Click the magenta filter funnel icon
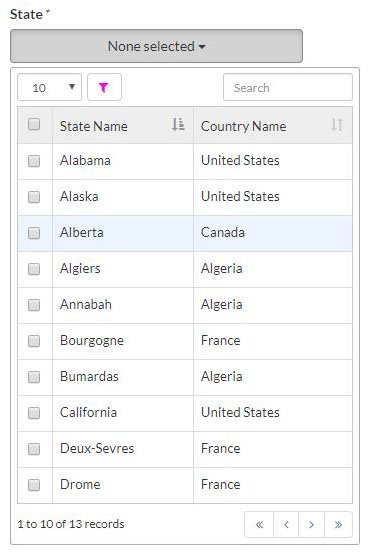370x560 pixels. [x=104, y=88]
